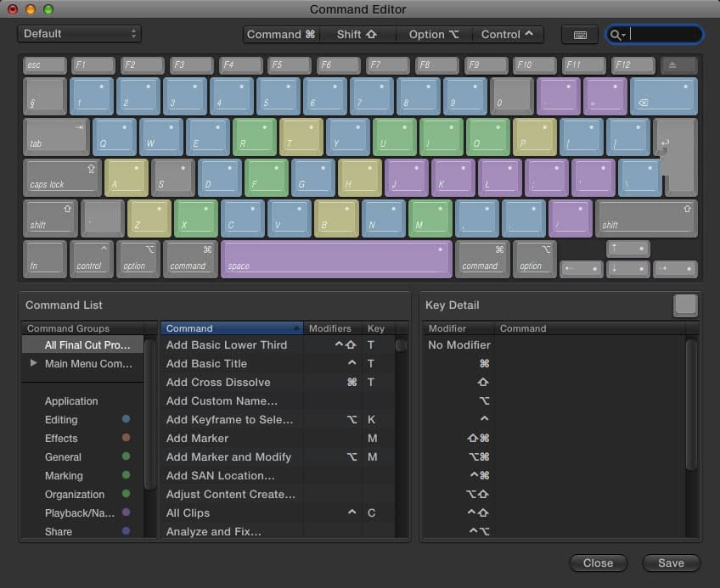
Task: Click the keyboard highlight icon button
Action: pos(580,35)
